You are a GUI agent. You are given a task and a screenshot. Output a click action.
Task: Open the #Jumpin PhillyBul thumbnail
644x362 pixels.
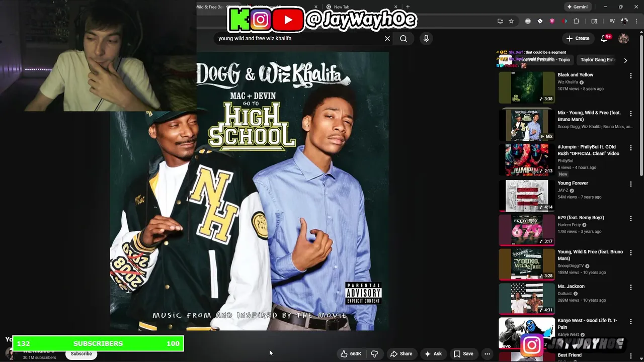click(x=527, y=160)
